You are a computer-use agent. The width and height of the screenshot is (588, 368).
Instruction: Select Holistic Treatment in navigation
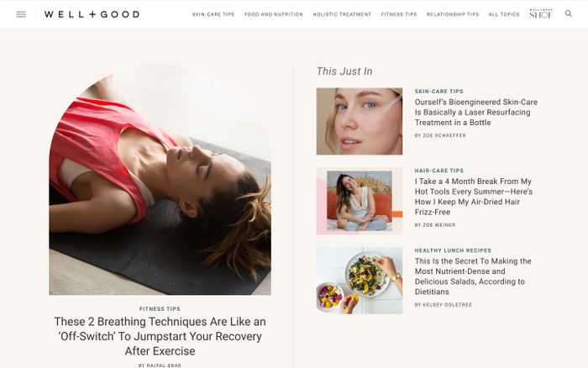pos(342,14)
